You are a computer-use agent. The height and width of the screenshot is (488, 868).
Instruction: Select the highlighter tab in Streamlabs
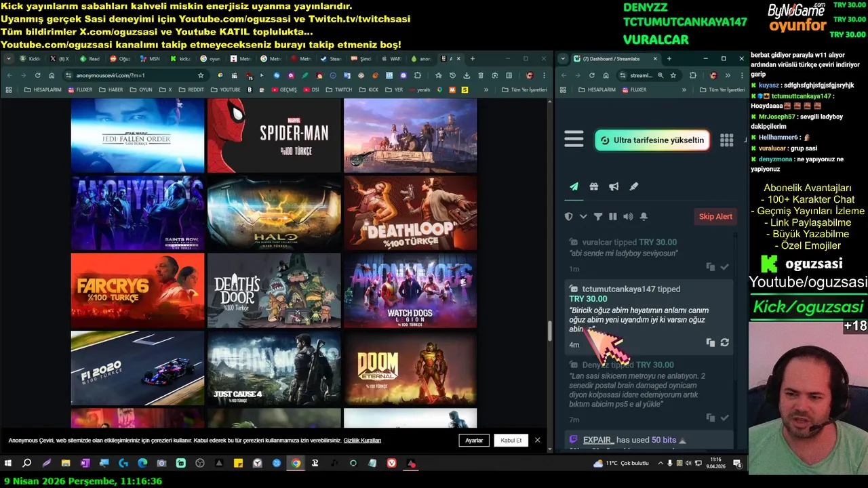[634, 186]
